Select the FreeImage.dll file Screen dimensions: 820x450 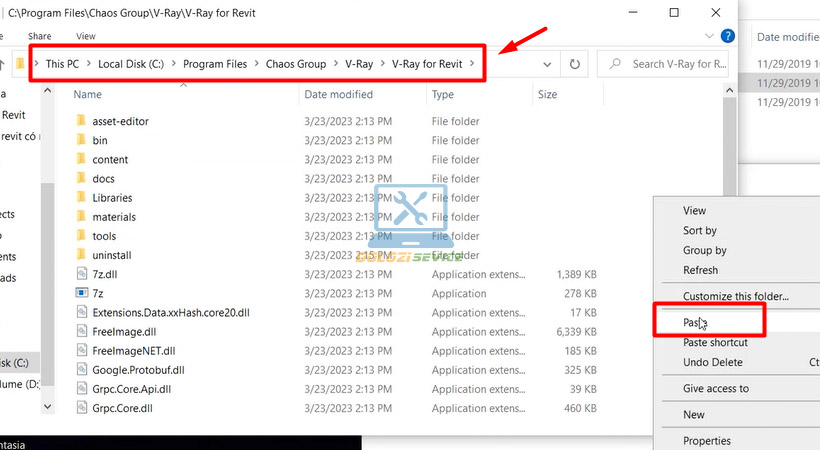pyautogui.click(x=124, y=332)
